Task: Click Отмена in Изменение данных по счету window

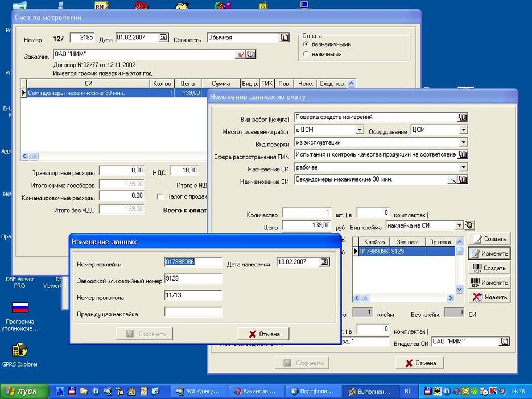Action: pyautogui.click(x=420, y=363)
